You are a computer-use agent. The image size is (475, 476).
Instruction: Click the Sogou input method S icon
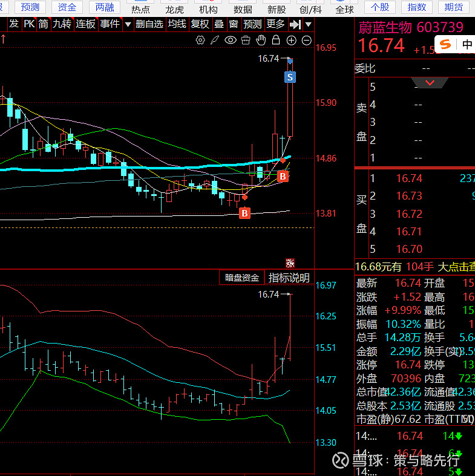(x=446, y=44)
